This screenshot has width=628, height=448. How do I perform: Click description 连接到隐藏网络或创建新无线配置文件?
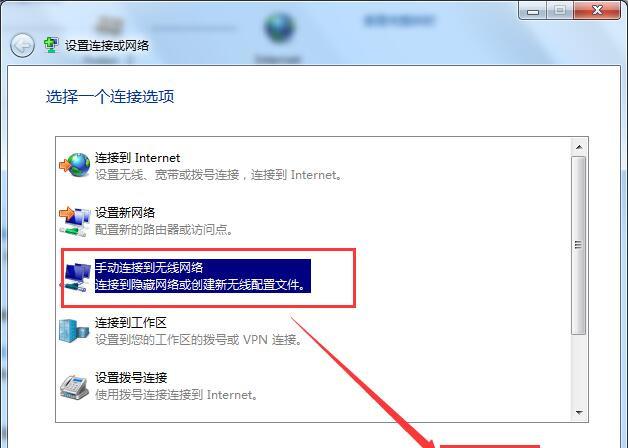[200, 285]
